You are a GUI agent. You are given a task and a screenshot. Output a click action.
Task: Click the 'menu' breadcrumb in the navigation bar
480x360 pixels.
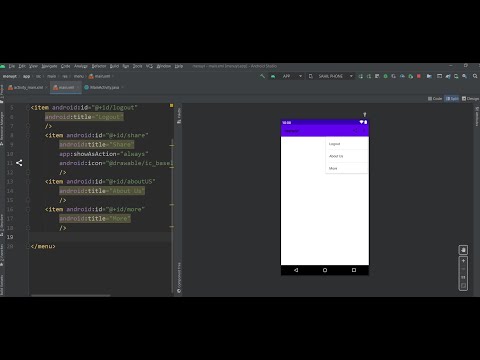tap(79, 76)
